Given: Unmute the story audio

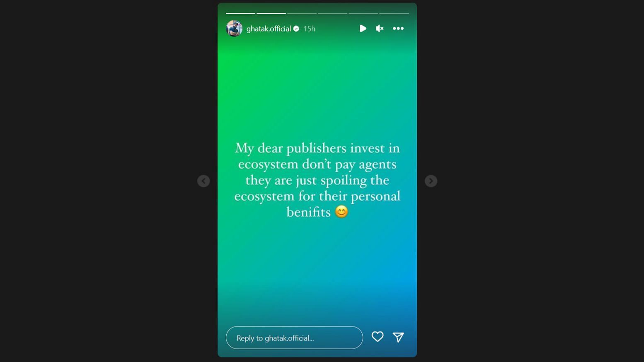Looking at the screenshot, I should click(x=380, y=29).
